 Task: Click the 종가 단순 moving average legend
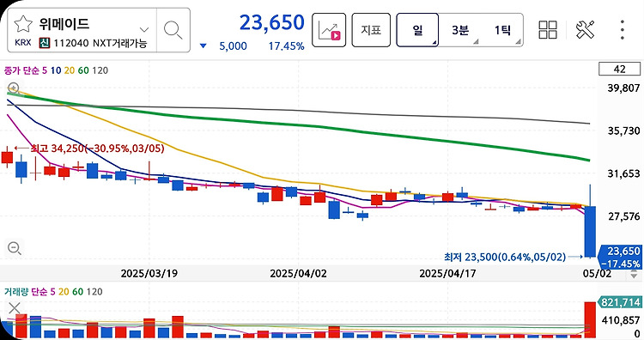tap(21, 70)
